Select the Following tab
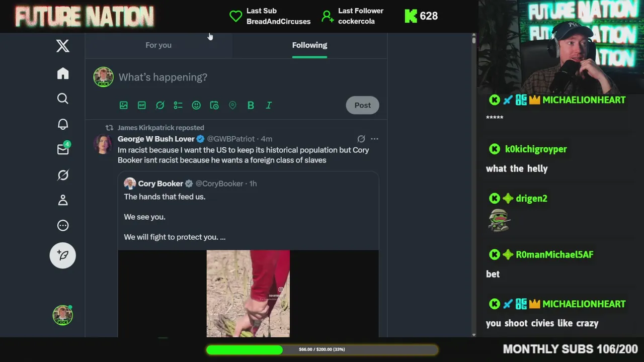644x362 pixels. (309, 45)
